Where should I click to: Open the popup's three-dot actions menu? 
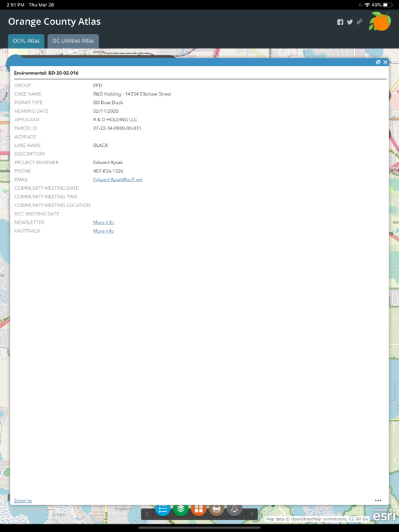pyautogui.click(x=378, y=500)
